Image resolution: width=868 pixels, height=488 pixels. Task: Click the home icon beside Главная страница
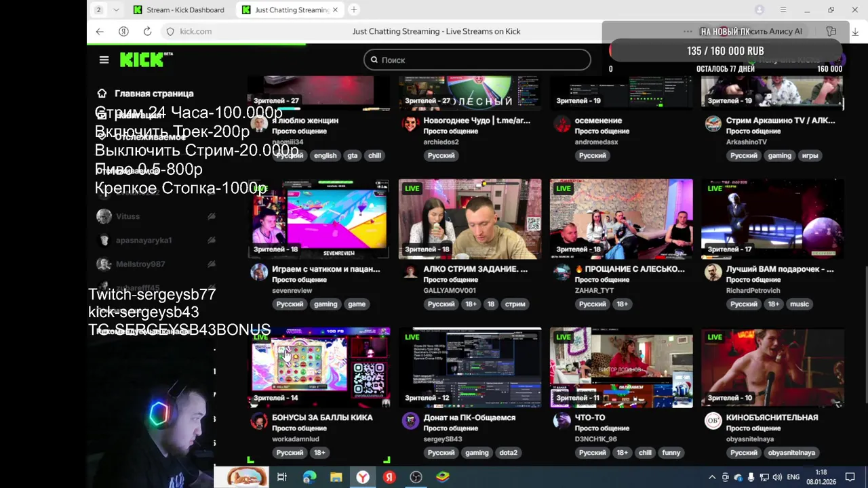tap(102, 94)
